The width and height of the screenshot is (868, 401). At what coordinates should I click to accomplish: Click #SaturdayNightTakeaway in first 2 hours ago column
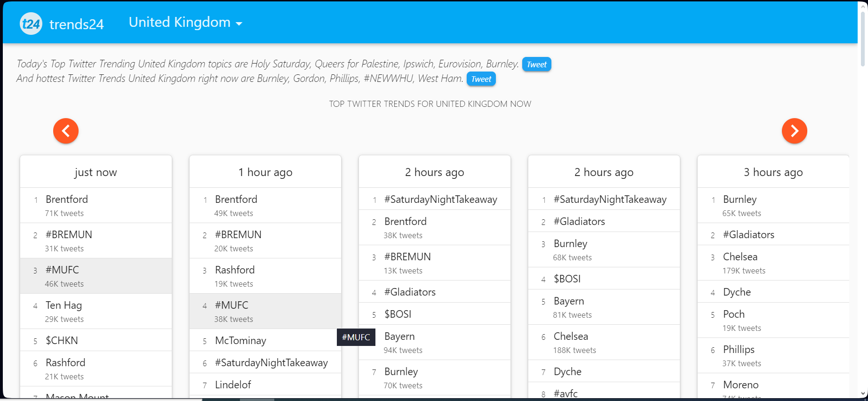click(440, 200)
